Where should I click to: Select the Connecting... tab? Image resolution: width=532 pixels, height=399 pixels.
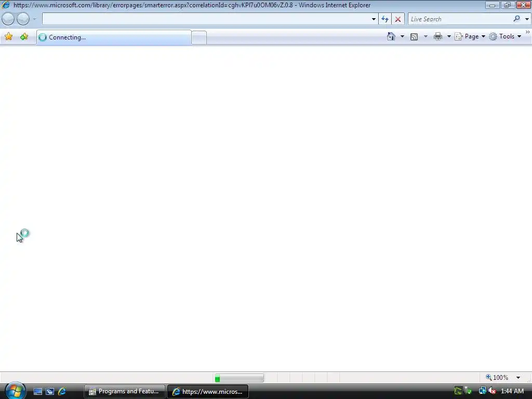pyautogui.click(x=114, y=37)
